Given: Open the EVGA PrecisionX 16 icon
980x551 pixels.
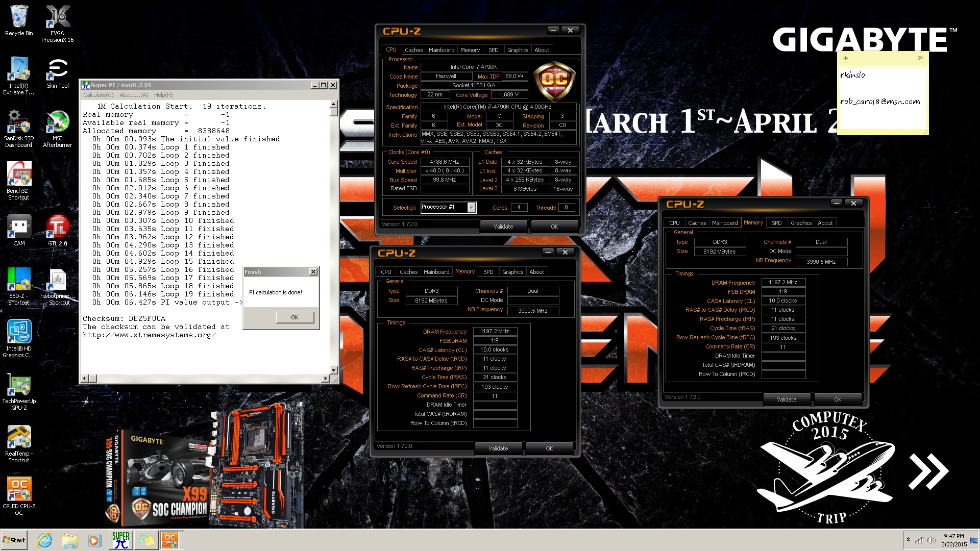Looking at the screenshot, I should (x=57, y=23).
